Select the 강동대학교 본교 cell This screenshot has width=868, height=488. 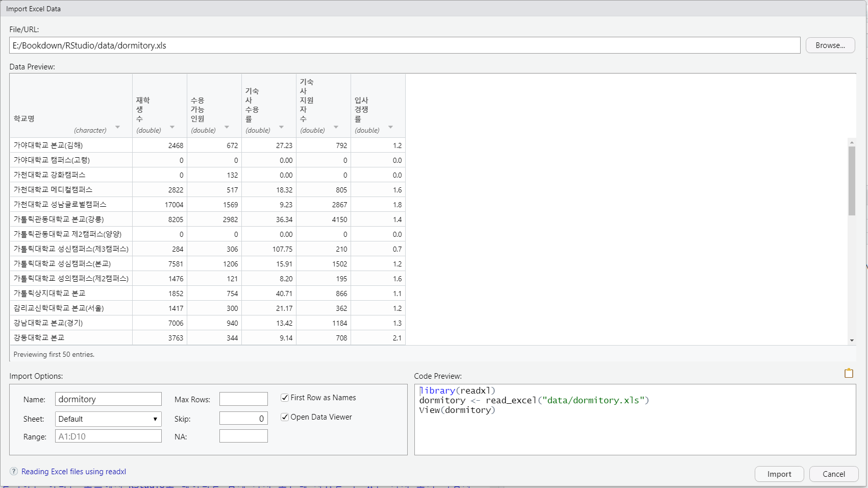coord(71,338)
